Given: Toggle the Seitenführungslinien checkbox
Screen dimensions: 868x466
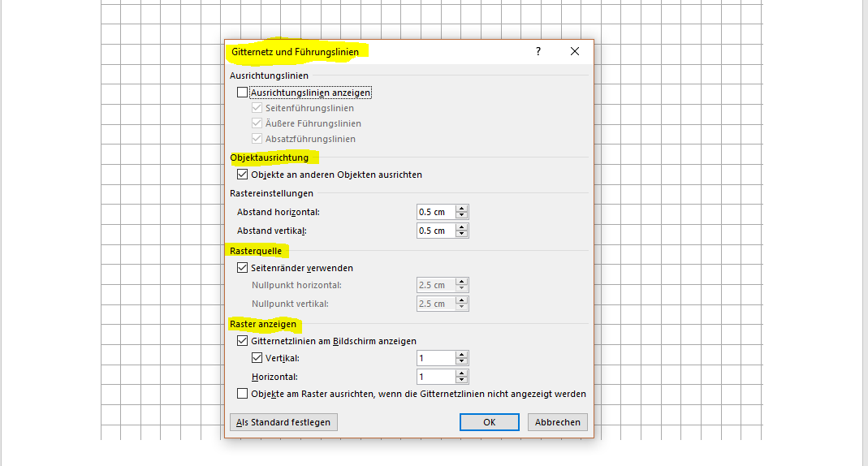Looking at the screenshot, I should (257, 108).
